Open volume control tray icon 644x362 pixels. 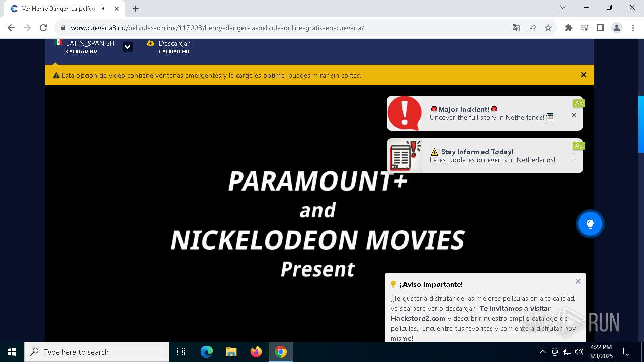579,352
